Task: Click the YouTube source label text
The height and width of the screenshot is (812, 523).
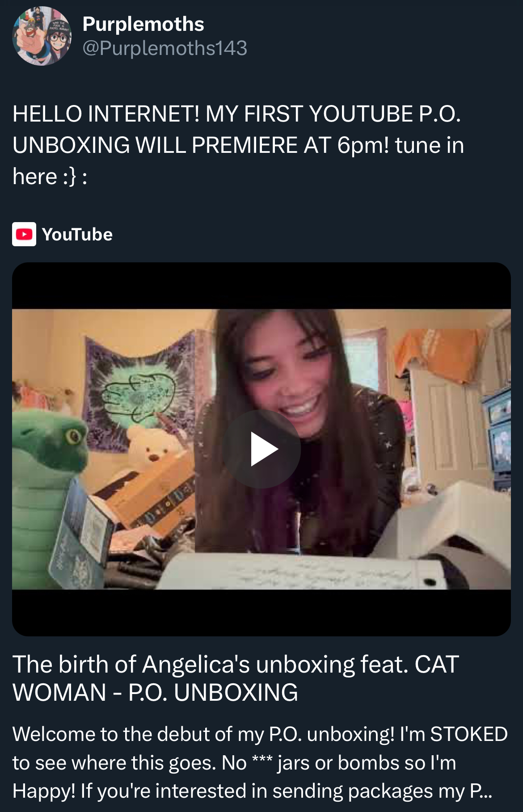Action: (77, 235)
